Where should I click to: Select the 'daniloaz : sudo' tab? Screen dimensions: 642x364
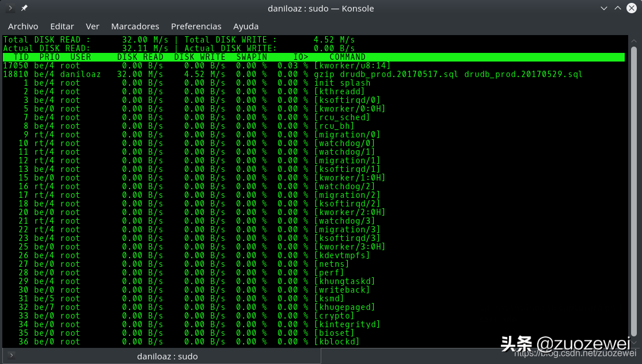pos(166,357)
